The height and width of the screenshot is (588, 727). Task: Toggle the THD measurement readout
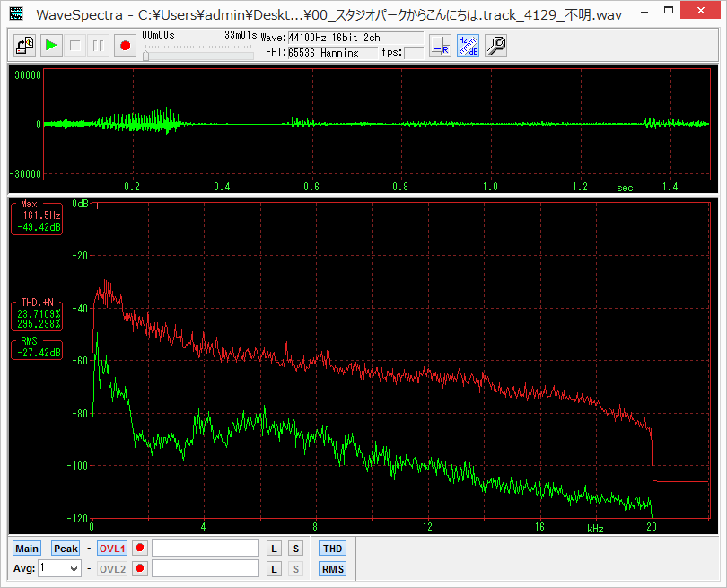pyautogui.click(x=333, y=549)
